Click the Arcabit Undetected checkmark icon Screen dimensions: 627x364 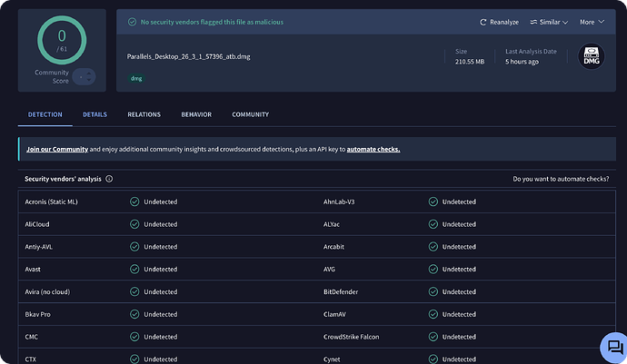433,247
